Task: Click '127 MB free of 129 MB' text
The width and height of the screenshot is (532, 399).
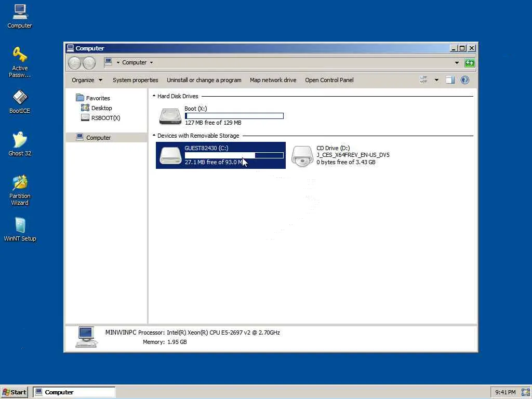Action: pyautogui.click(x=213, y=123)
